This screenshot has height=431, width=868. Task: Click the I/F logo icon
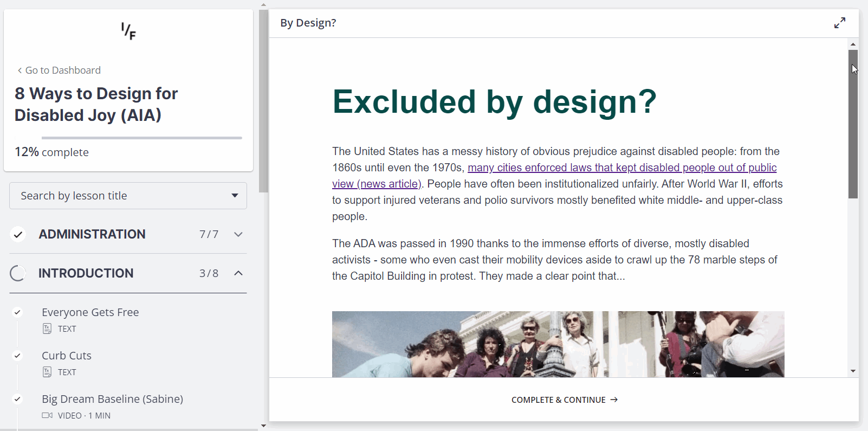pos(128,31)
